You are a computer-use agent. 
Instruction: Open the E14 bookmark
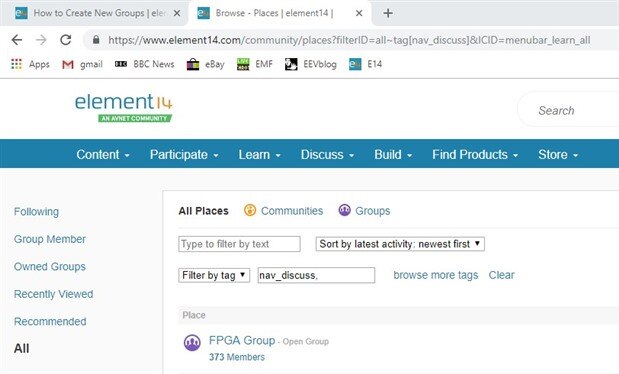point(366,64)
